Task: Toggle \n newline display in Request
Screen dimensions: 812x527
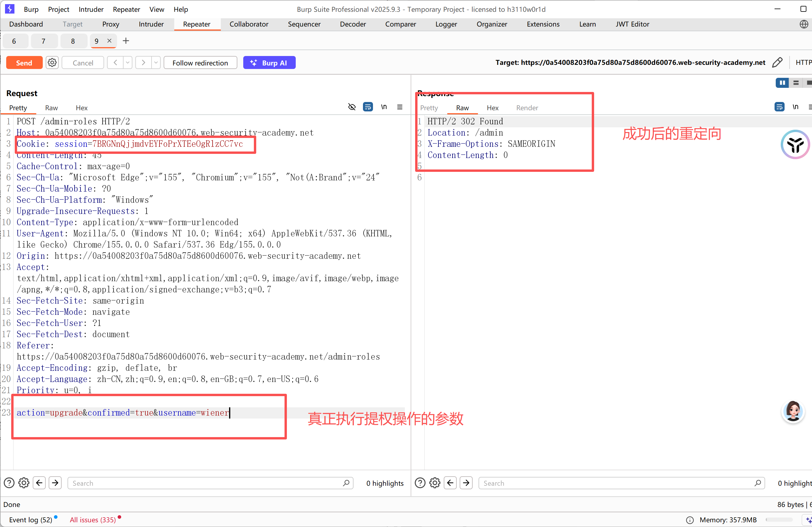Action: click(x=384, y=107)
